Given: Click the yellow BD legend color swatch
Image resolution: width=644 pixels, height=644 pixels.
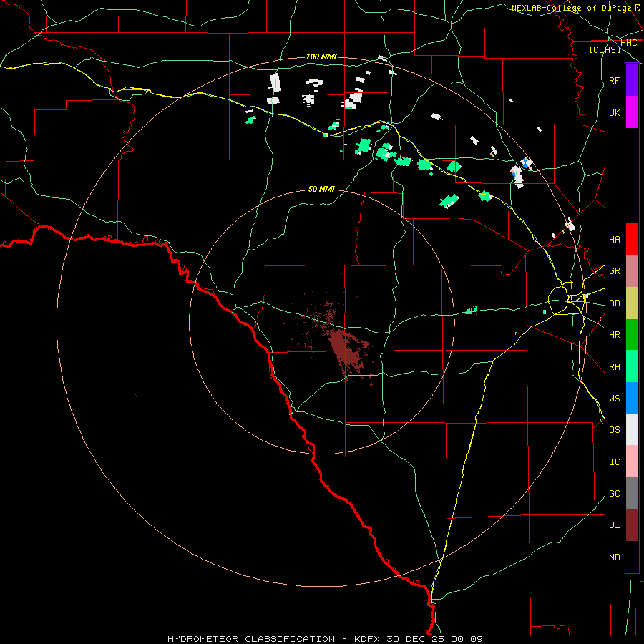Looking at the screenshot, I should 632,303.
